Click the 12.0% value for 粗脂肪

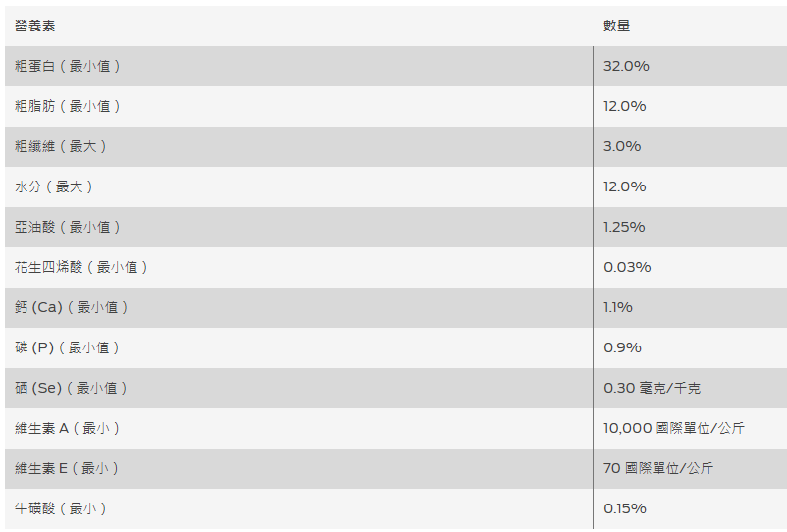pyautogui.click(x=625, y=106)
